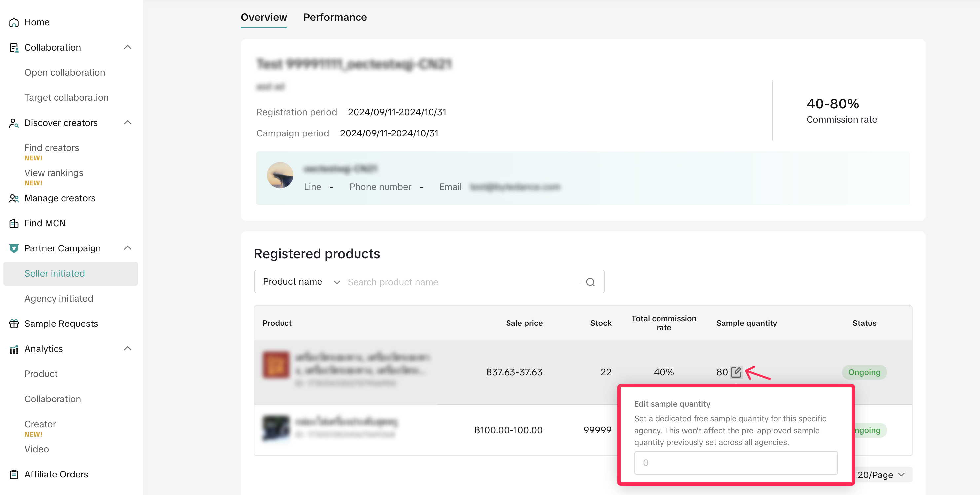Click the first product's red thumbnail
The image size is (980, 495).
pos(276,365)
